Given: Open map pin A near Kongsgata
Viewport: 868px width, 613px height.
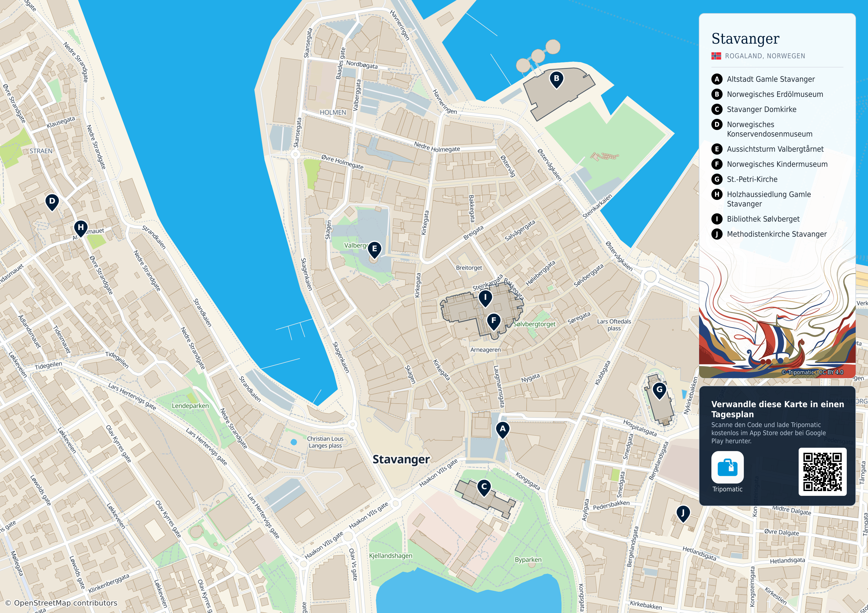Looking at the screenshot, I should (x=503, y=430).
